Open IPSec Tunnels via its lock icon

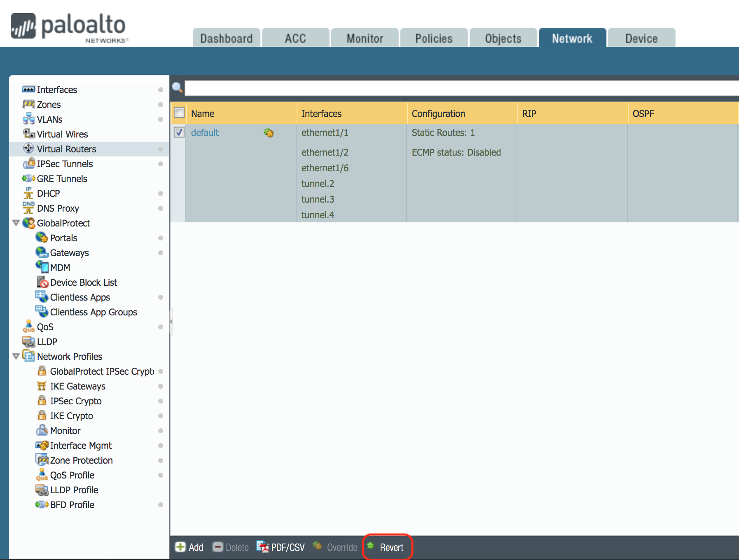[28, 163]
